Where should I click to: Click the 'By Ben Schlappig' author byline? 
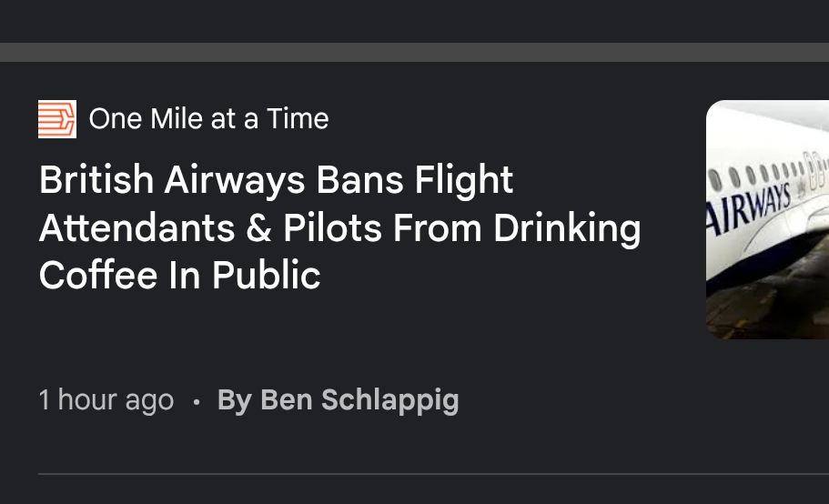tap(338, 400)
